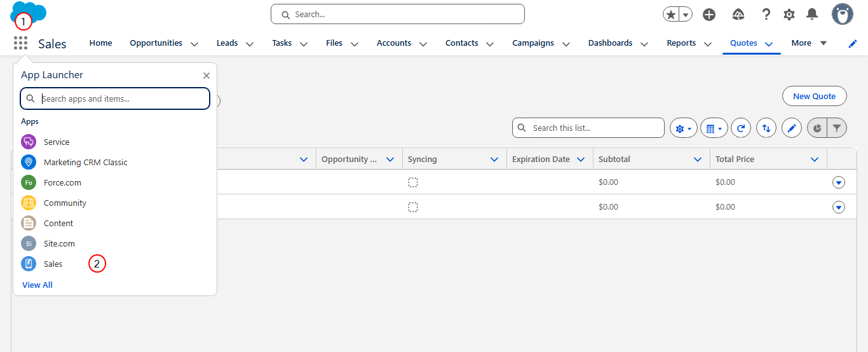Viewport: 868px width, 352px height.
Task: Open the Select list display table icon
Action: coord(714,128)
